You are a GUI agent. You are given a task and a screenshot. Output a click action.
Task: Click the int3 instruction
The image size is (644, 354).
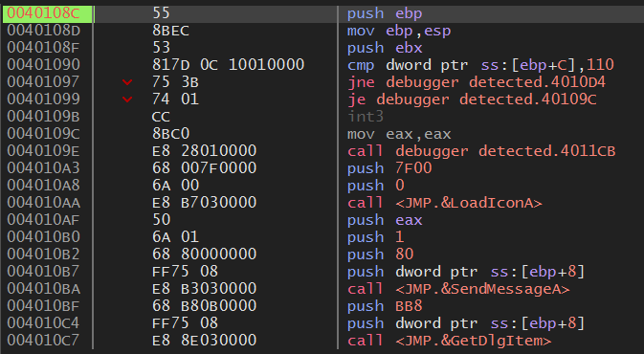pos(366,117)
